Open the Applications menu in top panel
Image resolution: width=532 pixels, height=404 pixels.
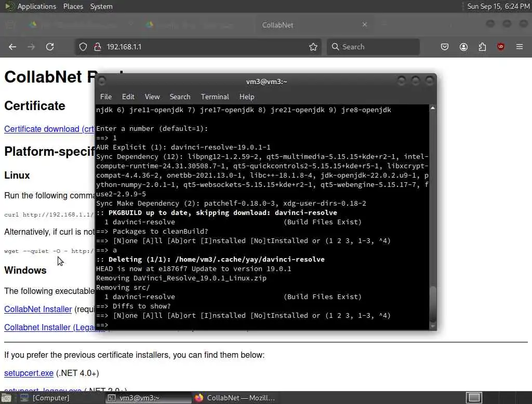click(x=37, y=6)
